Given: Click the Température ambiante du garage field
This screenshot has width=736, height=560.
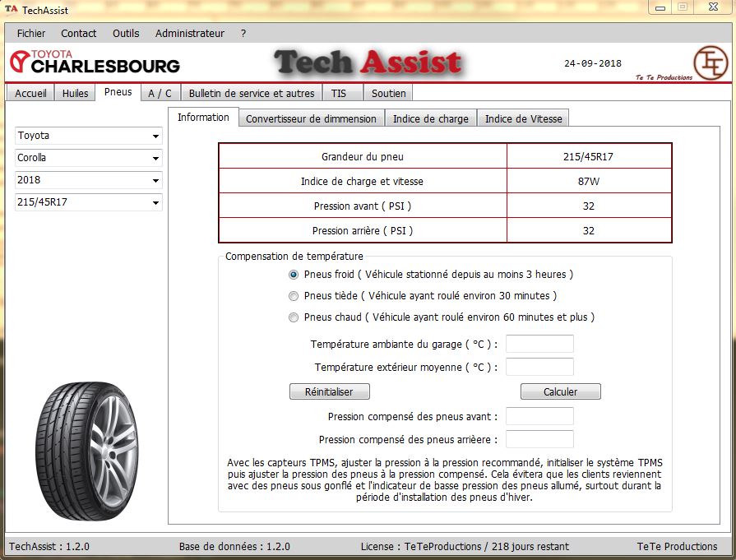Looking at the screenshot, I should (x=539, y=344).
